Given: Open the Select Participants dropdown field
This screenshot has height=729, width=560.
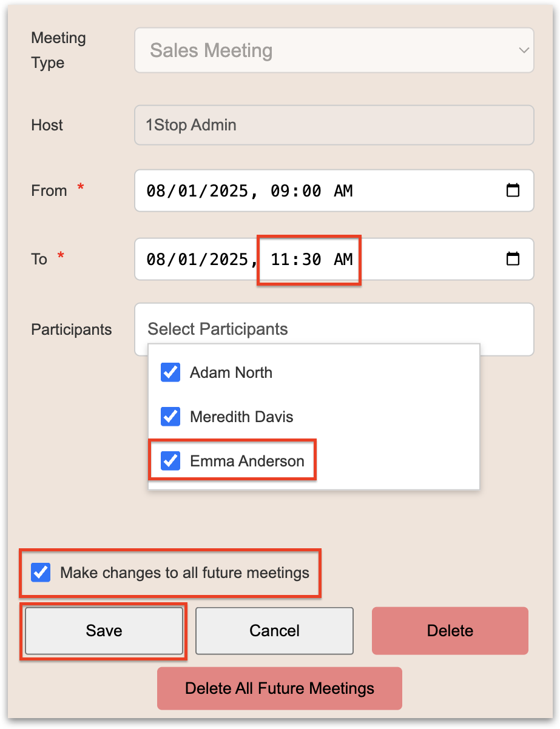Looking at the screenshot, I should (334, 329).
